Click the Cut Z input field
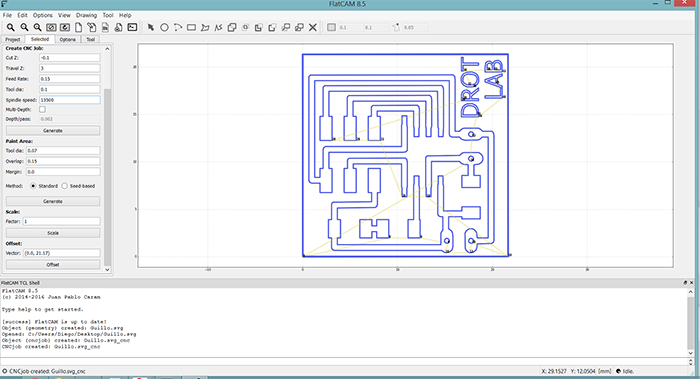The image size is (700, 379). point(70,58)
